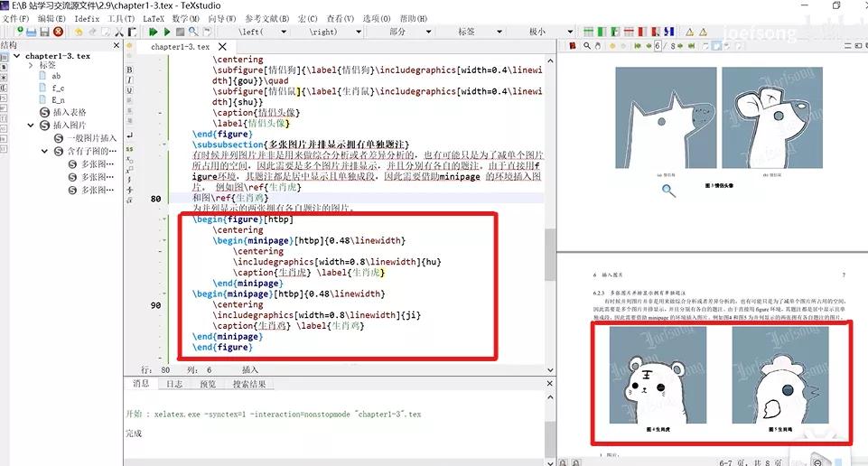868x466 pixels.
Task: Click the red Close document icon
Action: 58,33
